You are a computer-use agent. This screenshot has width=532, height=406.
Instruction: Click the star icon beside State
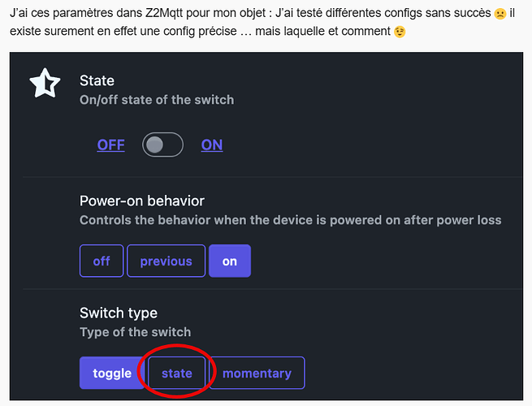(x=45, y=84)
